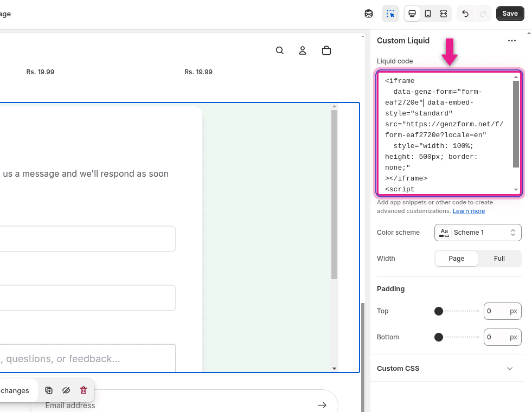Undo the last change
The height and width of the screenshot is (412, 532).
click(x=465, y=14)
